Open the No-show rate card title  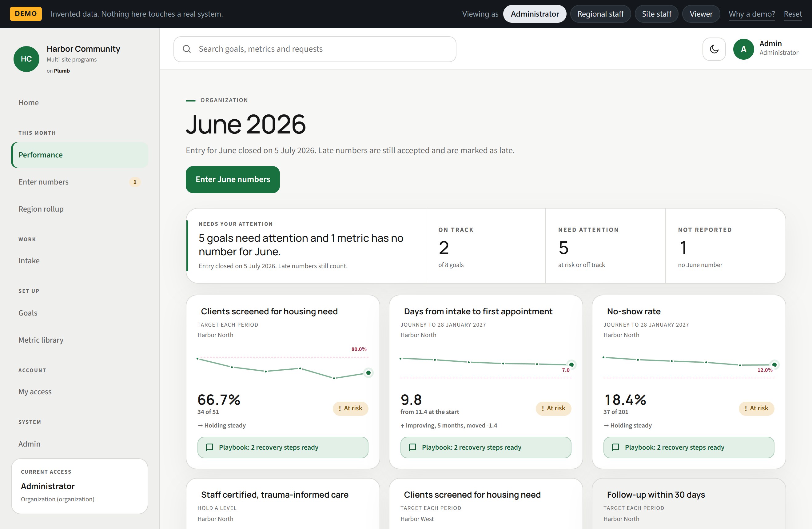coord(634,311)
